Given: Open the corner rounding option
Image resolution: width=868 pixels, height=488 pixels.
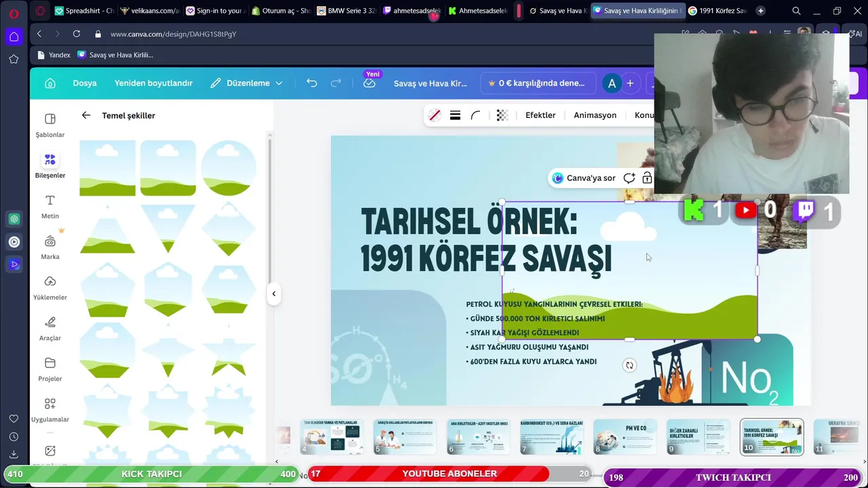Looking at the screenshot, I should (x=475, y=115).
